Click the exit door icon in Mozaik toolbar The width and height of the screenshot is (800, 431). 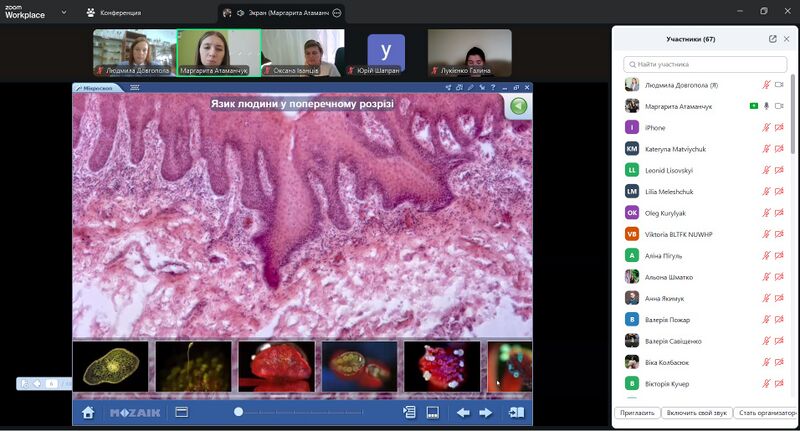click(515, 412)
